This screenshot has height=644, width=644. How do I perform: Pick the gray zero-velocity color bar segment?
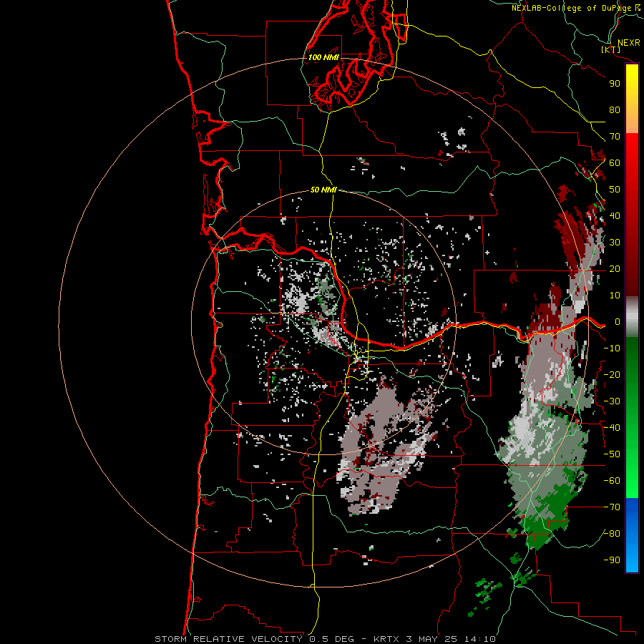point(632,317)
